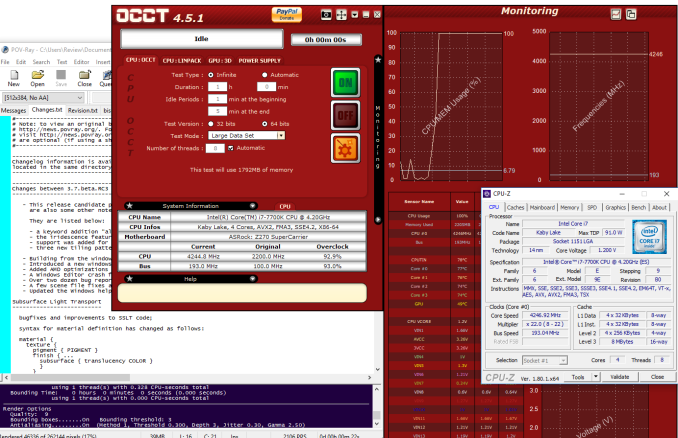This screenshot has height=438, width=678.
Task: Click the CPU tab beside System Information
Action: [x=285, y=206]
